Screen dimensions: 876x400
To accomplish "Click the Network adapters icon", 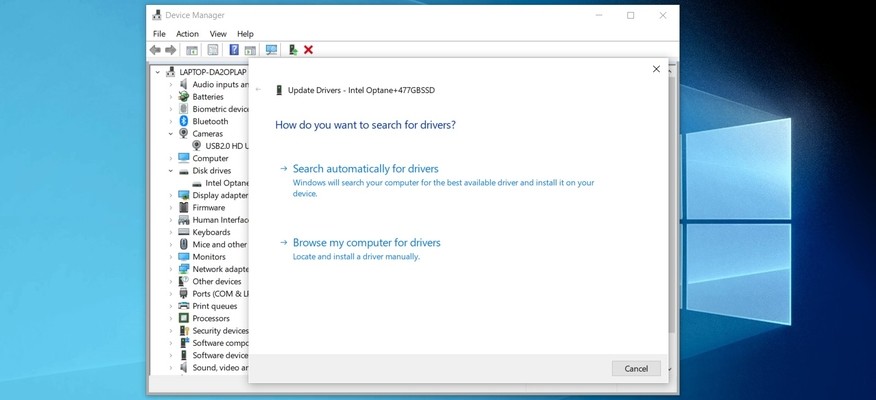I will pyautogui.click(x=183, y=269).
